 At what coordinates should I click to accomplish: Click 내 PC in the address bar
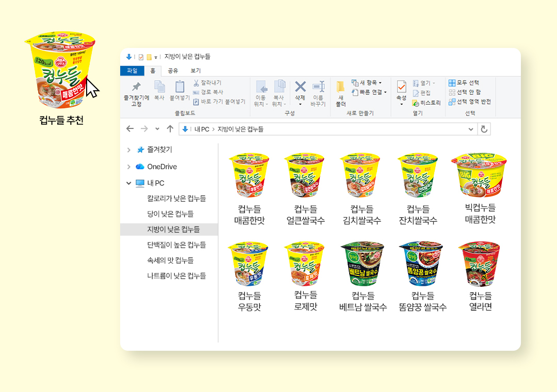[x=202, y=129]
